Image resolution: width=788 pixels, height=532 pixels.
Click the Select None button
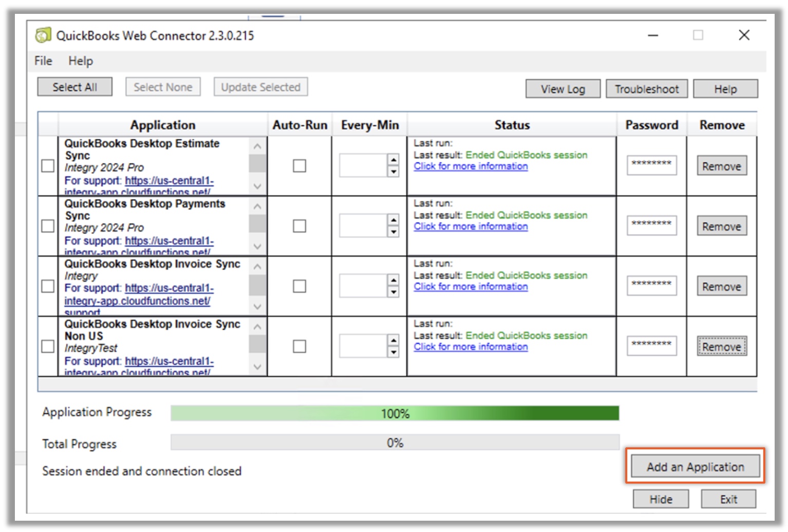pos(163,87)
